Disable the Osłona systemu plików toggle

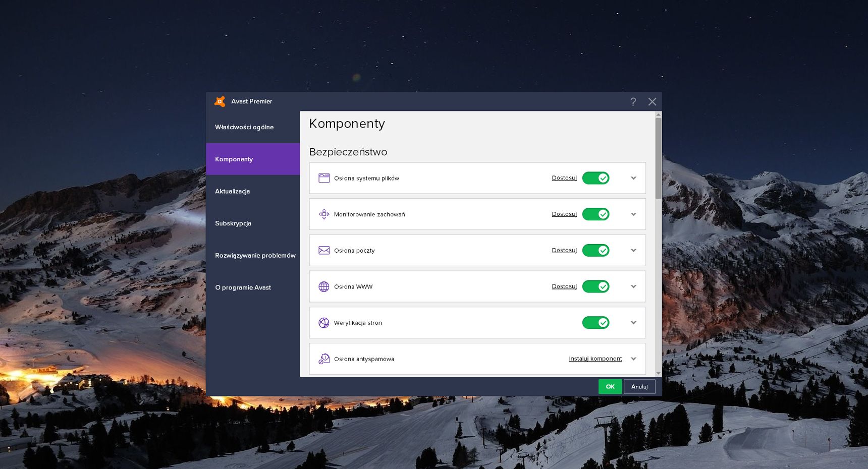click(x=595, y=178)
